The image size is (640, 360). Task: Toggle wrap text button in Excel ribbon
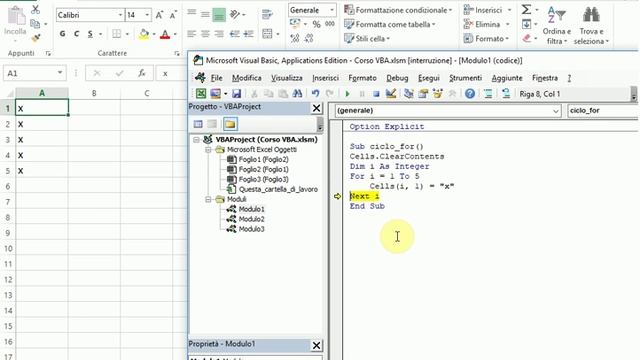pos(267,15)
